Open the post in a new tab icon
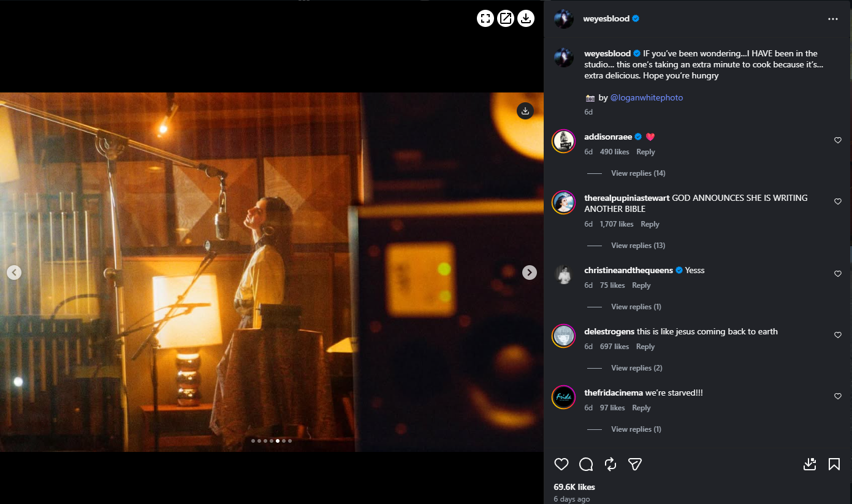Image resolution: width=852 pixels, height=504 pixels. (506, 18)
